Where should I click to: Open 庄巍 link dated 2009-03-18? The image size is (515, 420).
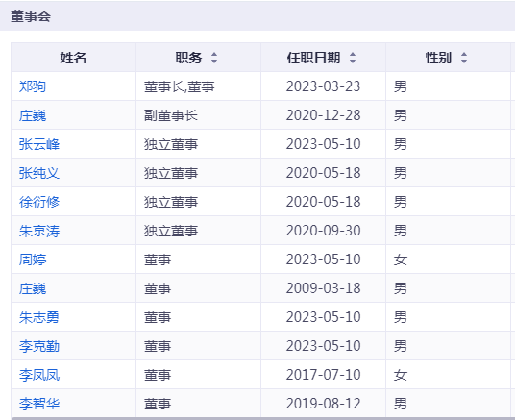tap(33, 288)
